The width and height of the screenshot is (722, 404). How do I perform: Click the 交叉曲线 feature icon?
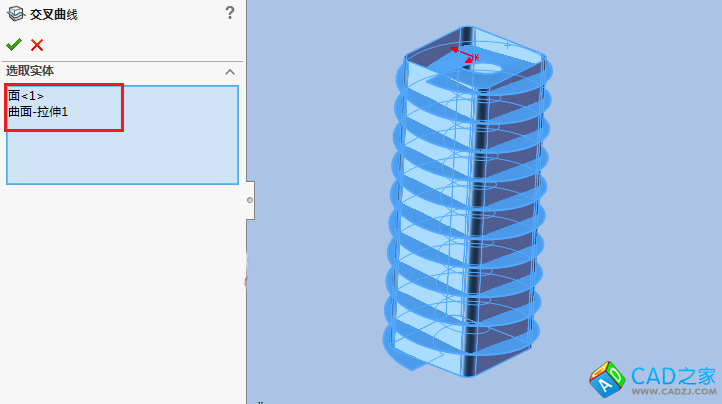pos(16,14)
